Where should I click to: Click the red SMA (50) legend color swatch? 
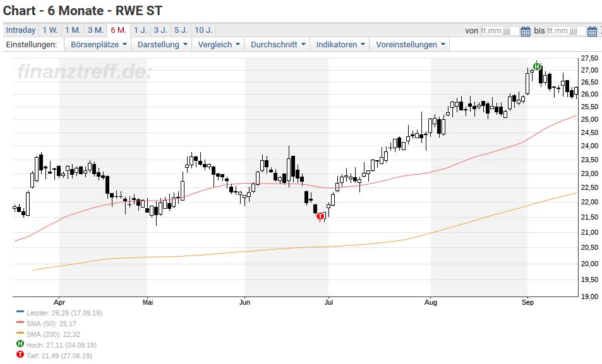click(x=20, y=322)
